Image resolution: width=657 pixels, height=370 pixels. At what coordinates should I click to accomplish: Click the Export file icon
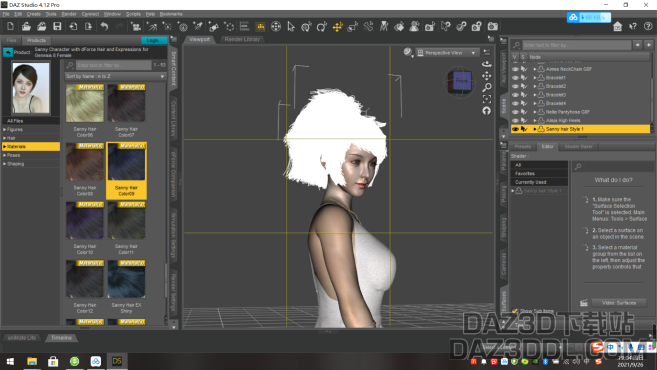tap(88, 26)
